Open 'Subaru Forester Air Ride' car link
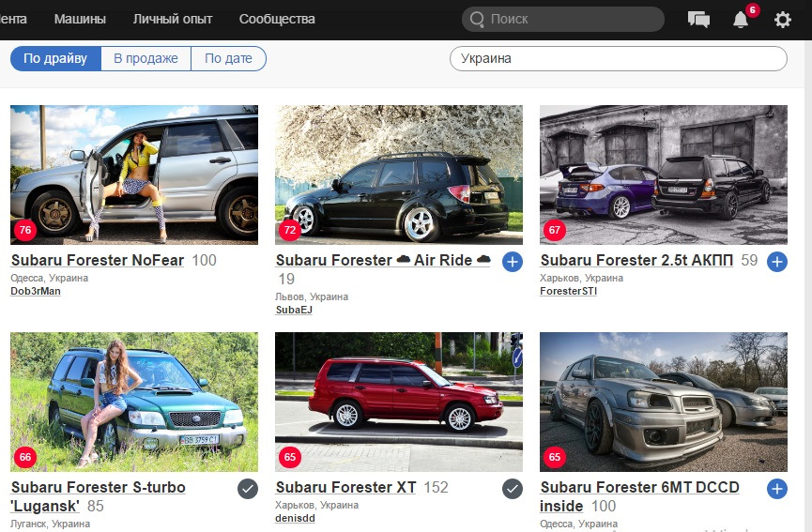 click(x=383, y=260)
